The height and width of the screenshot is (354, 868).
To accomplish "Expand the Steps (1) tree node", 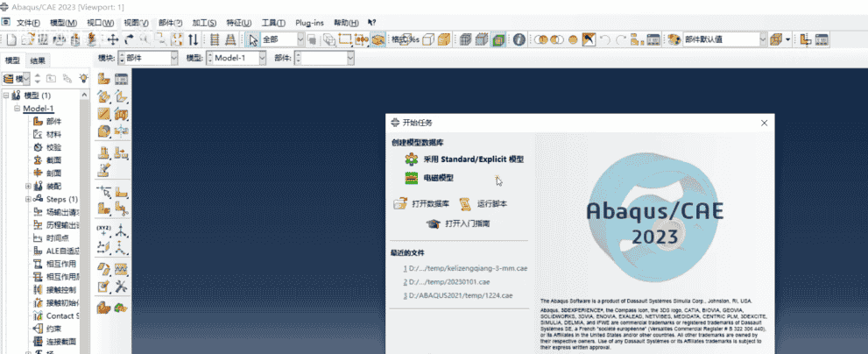I will point(28,199).
